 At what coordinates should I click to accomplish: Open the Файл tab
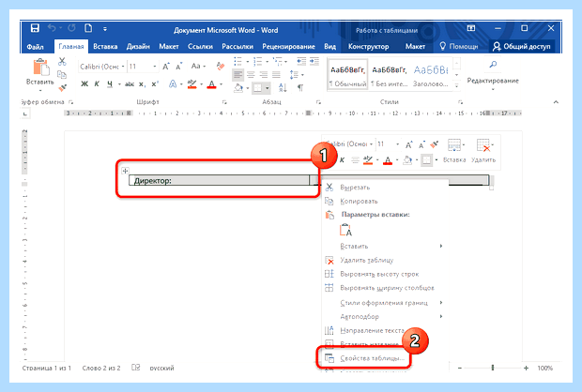36,46
